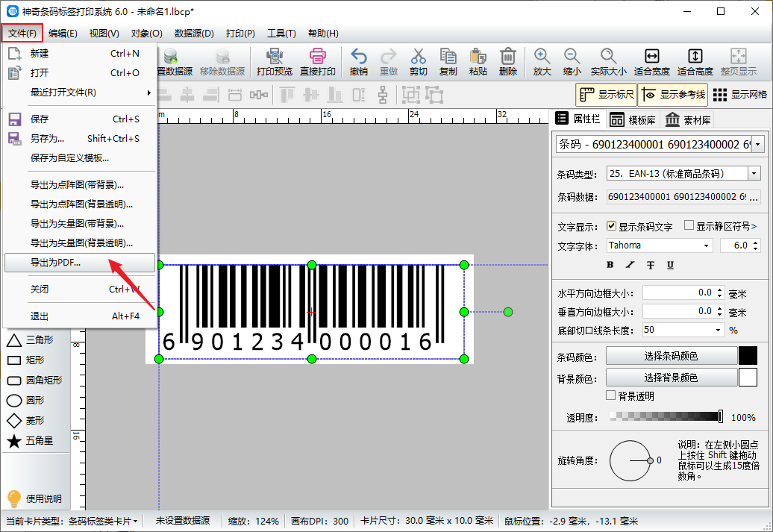Click the Undo (撤销) icon

point(358,62)
